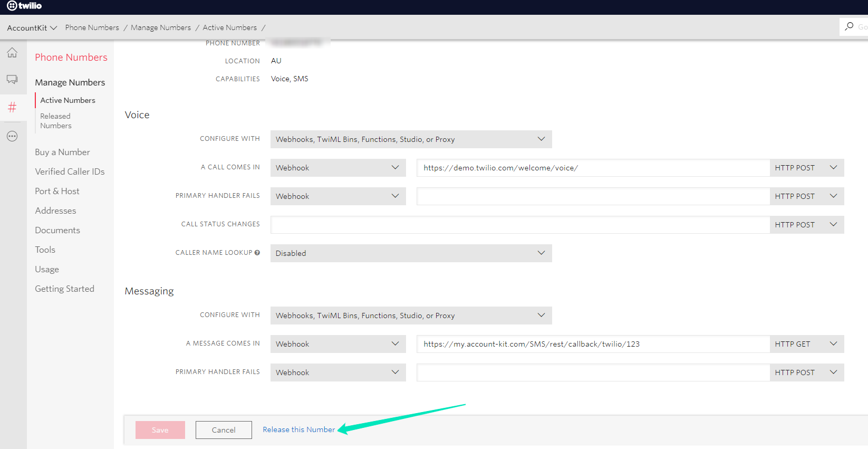Screen dimensions: 868x449
Task: Show Caller Name Lookup help tooltip icon
Action: tap(257, 253)
